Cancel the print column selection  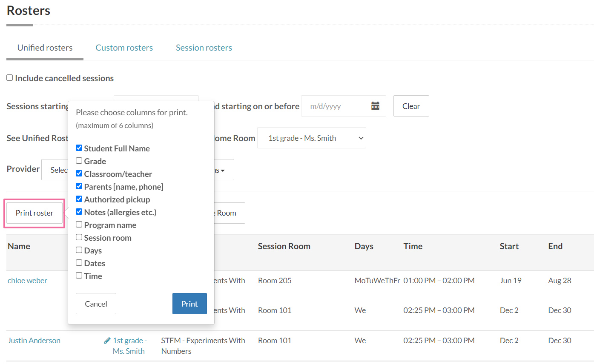96,304
